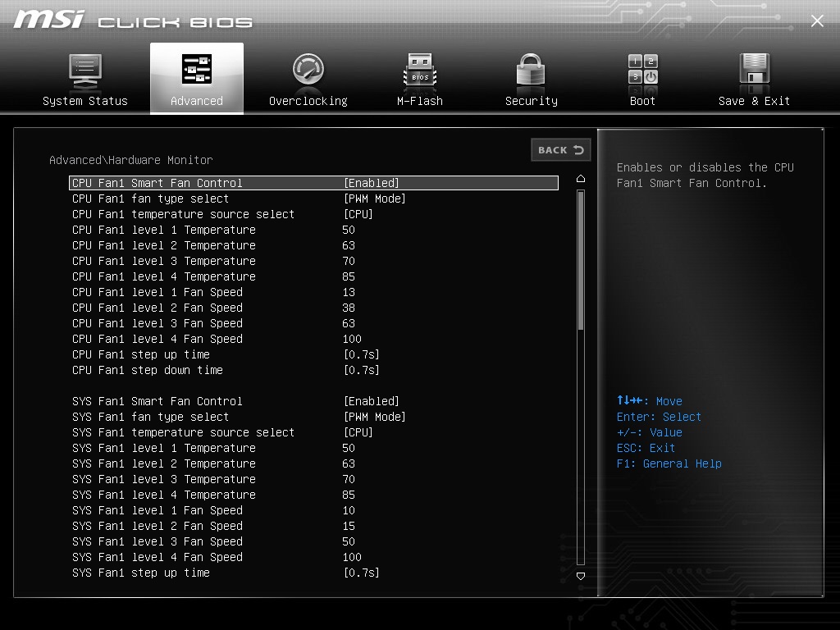Screen dimensions: 840x630
Task: Open the Security padlock icon
Action: click(531, 69)
